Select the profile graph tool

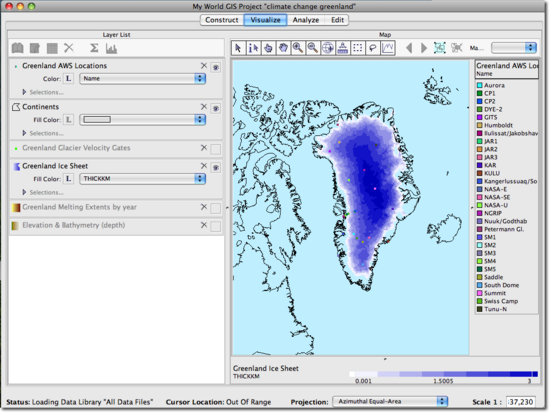click(x=388, y=48)
